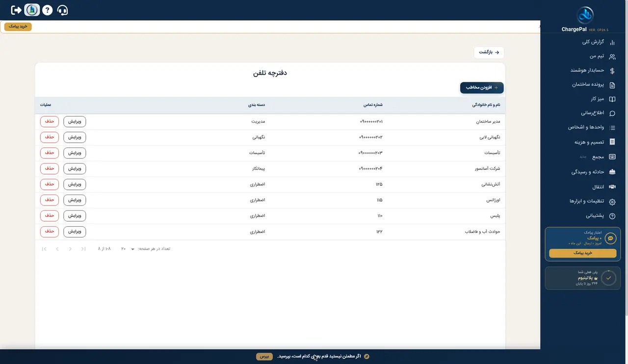Click the دسته بندی column header
The image size is (628, 364).
point(257,105)
